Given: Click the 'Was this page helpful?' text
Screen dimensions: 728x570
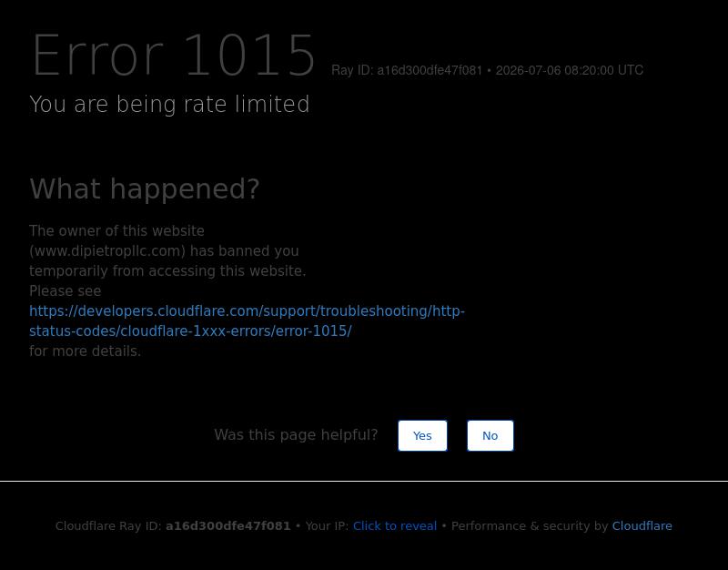Looking at the screenshot, I should coord(296,435).
